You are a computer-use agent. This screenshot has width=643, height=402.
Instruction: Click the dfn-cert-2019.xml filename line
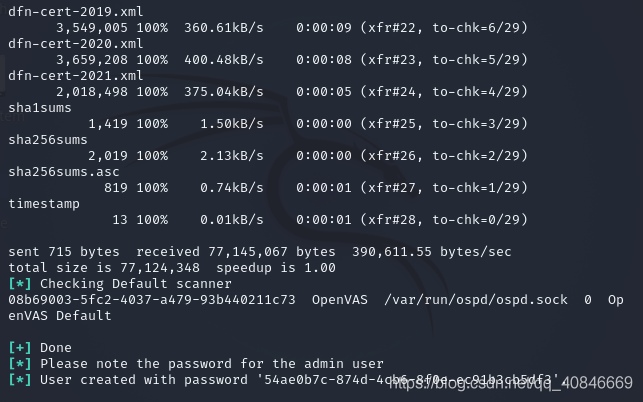(x=76, y=11)
